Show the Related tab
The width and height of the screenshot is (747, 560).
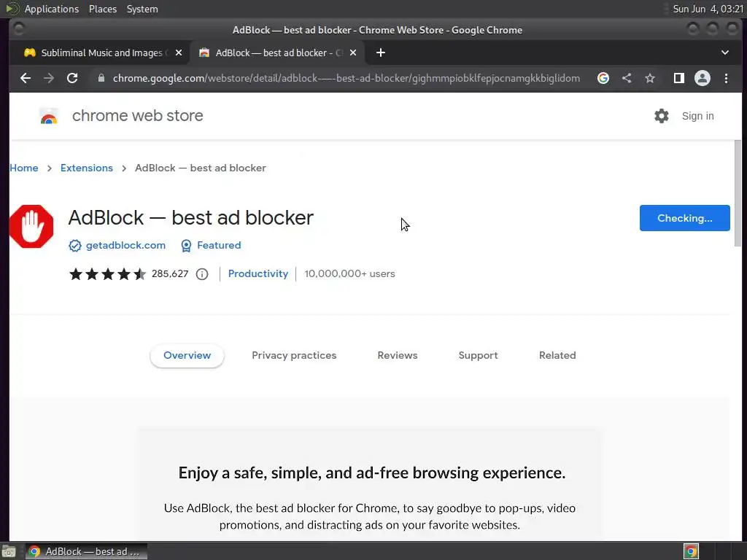pyautogui.click(x=557, y=355)
